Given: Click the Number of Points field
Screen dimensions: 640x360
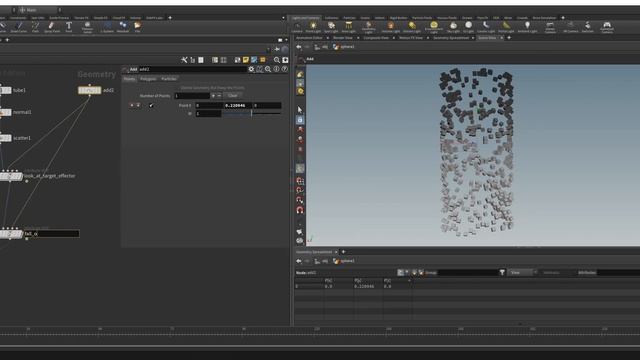Looking at the screenshot, I should point(191,96).
